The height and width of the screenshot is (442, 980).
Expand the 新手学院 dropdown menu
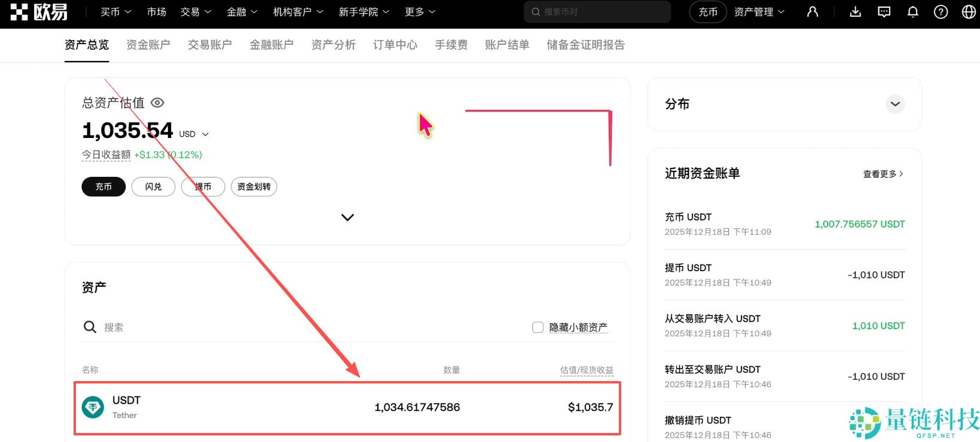pyautogui.click(x=364, y=12)
